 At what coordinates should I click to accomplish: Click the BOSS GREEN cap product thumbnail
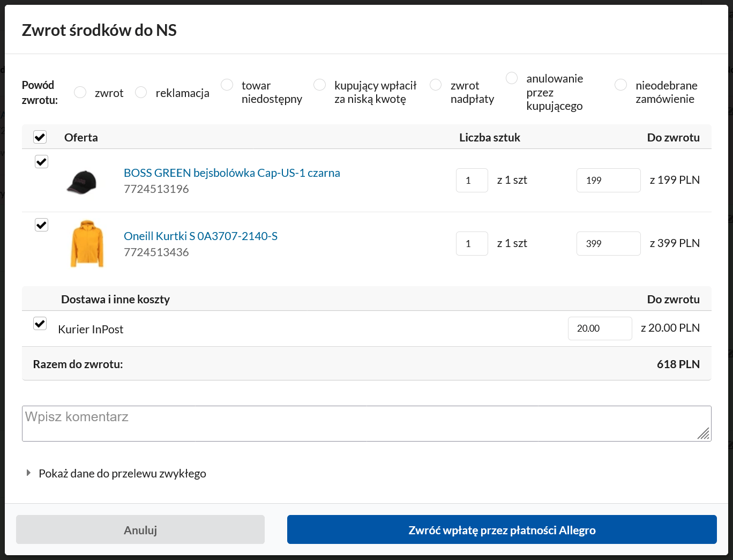81,182
